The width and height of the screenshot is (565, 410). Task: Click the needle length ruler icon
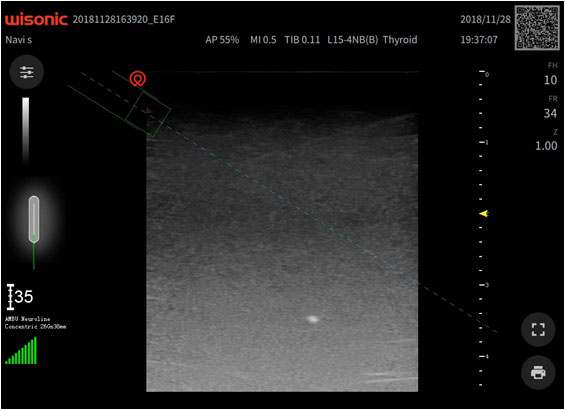point(10,297)
